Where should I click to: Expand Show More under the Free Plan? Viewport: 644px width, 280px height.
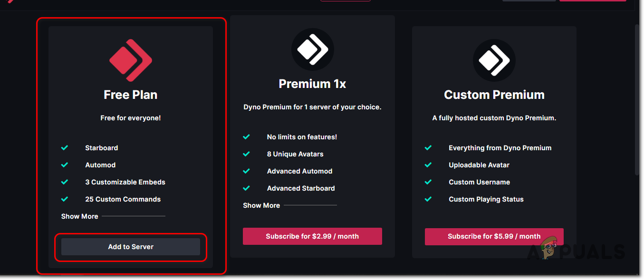pos(79,216)
